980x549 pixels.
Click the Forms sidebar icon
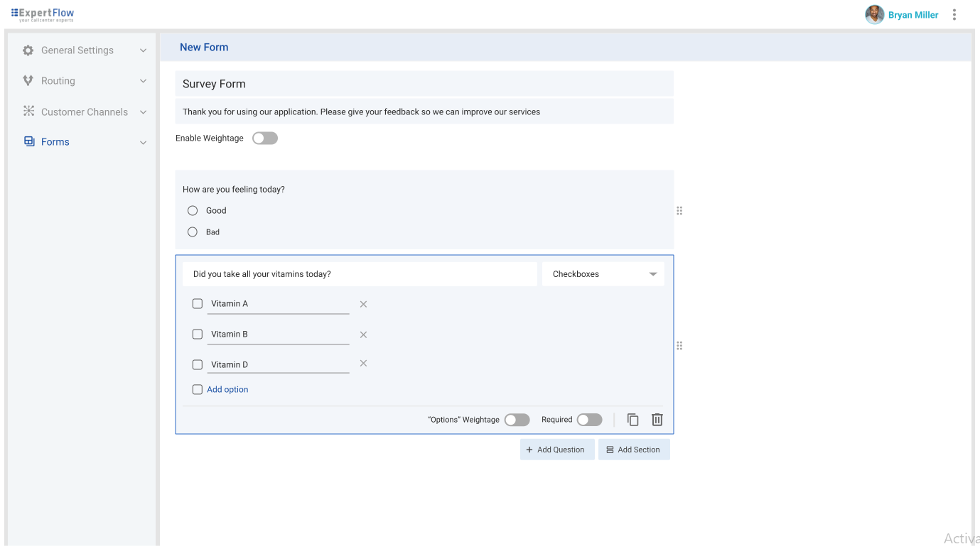[29, 142]
